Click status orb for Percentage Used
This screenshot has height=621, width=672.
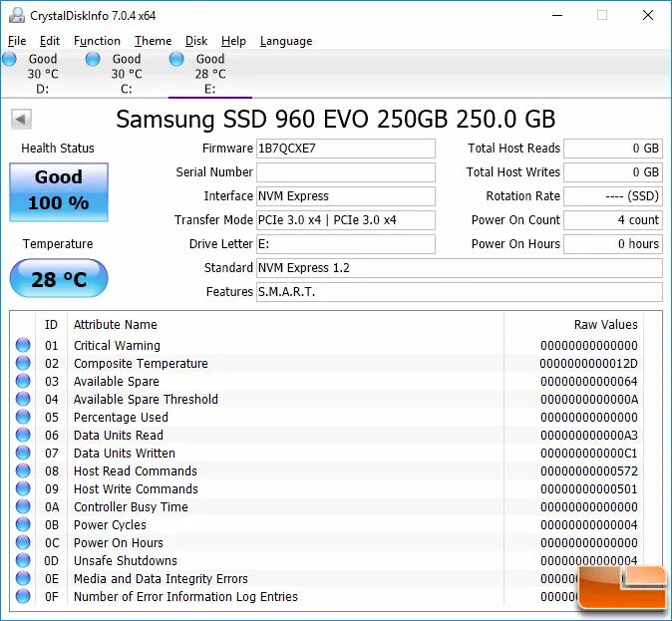tap(23, 417)
